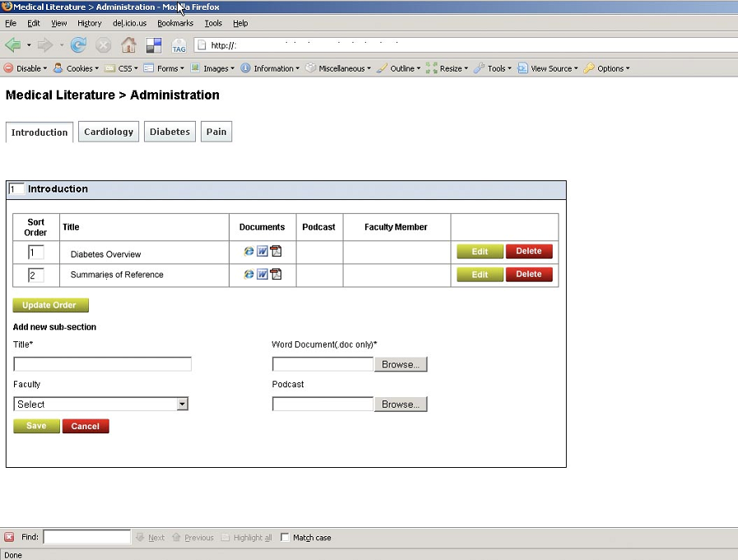Click sort order field for Summaries of Reference
Image resolution: width=738 pixels, height=560 pixels.
pos(35,275)
